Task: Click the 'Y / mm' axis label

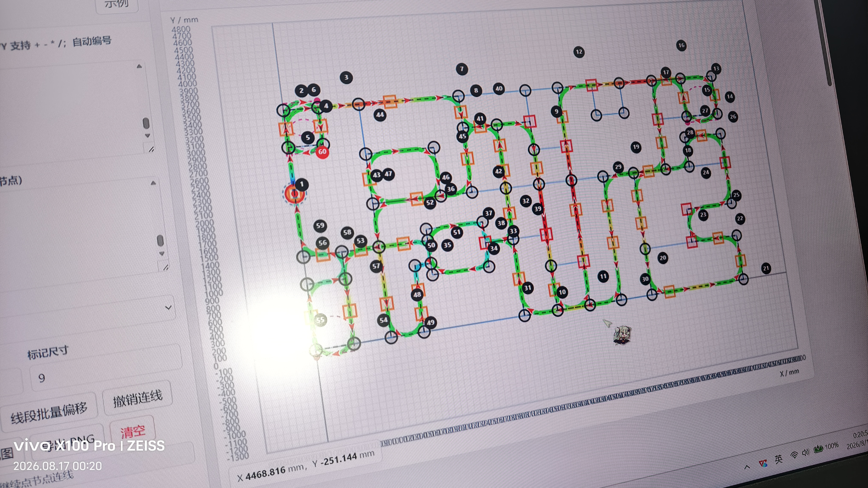Action: [184, 20]
